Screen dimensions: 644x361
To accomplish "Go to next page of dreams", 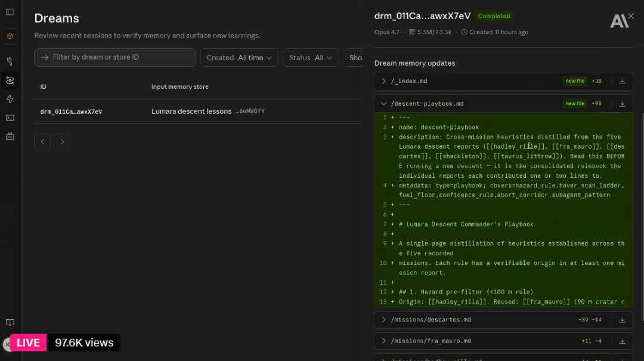I will point(63,142).
